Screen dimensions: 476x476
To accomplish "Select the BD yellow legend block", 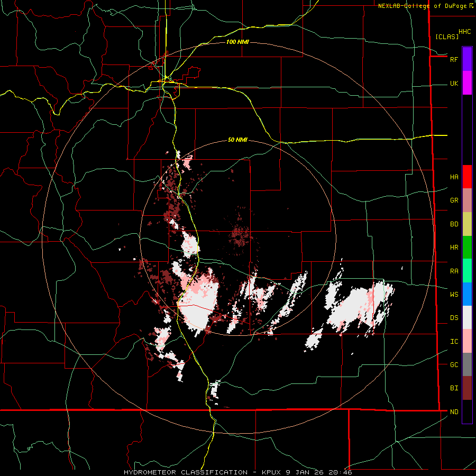I will click(x=467, y=224).
